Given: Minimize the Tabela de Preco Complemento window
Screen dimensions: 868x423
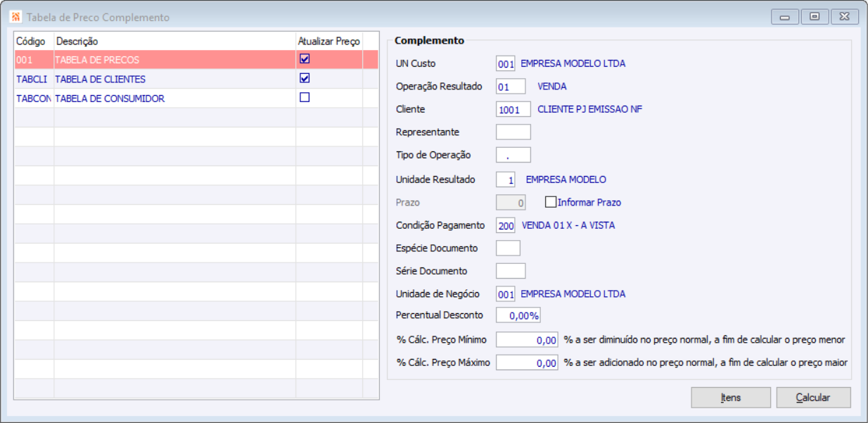Looking at the screenshot, I should pos(785,17).
